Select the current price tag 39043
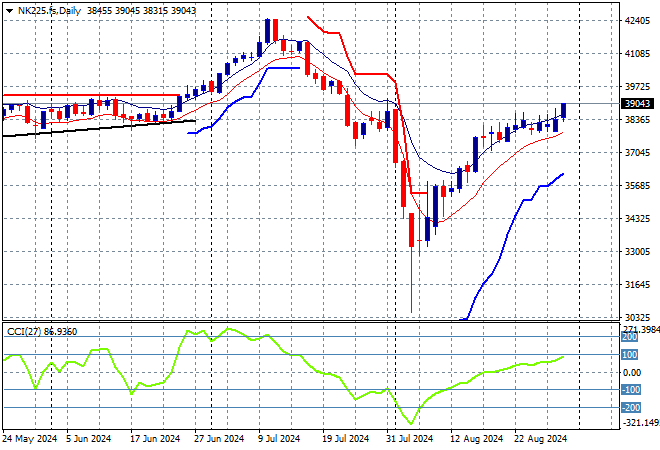This screenshot has height=450, width=660. (x=637, y=103)
